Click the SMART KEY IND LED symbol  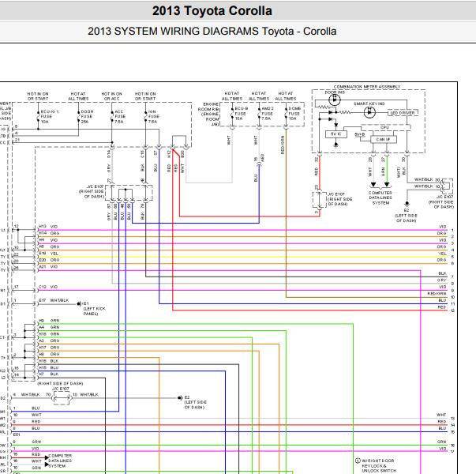click(369, 112)
